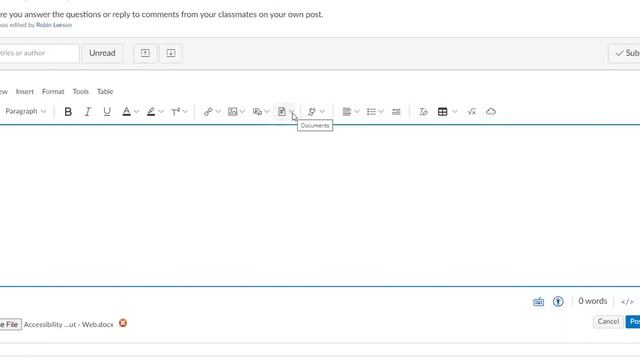640x360 pixels.
Task: Click the collapse replies up-arrow button
Action: point(145,53)
